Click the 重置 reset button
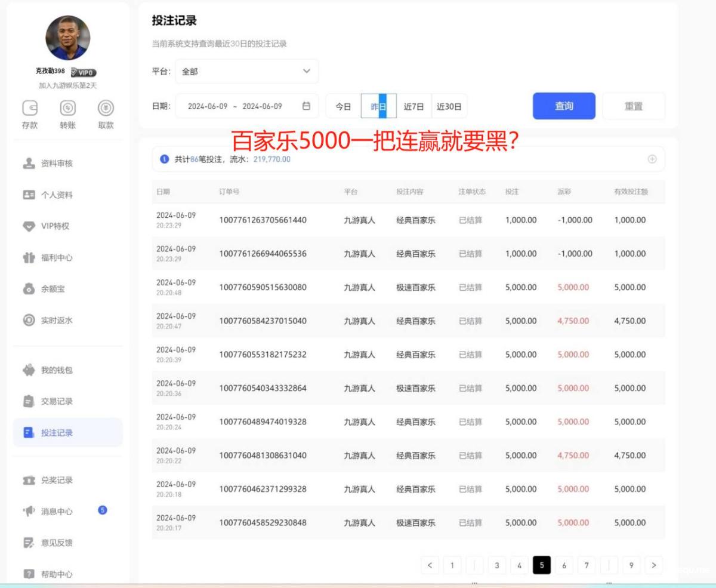Screen dimensions: 716x588 point(633,106)
